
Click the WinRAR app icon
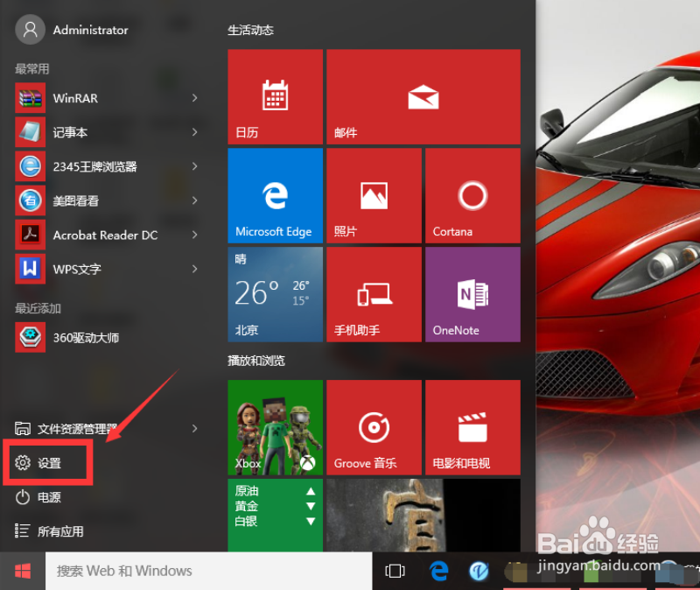click(31, 98)
